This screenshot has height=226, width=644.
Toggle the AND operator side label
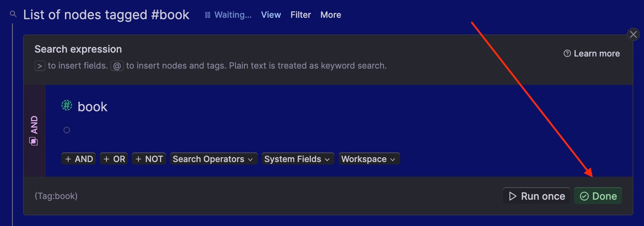34,130
